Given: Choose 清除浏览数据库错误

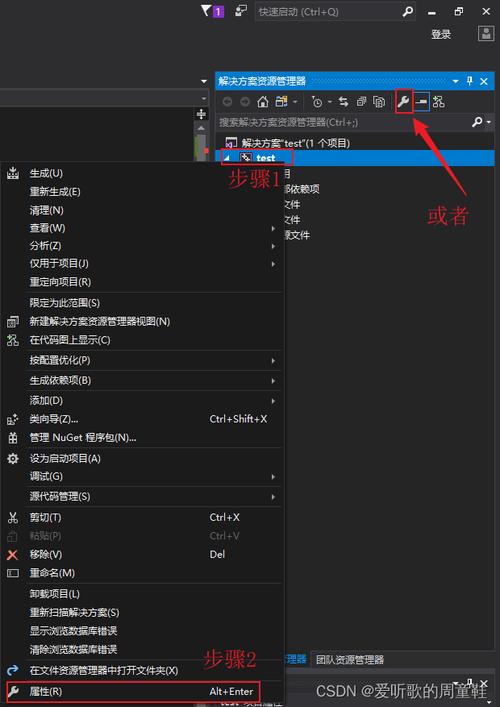Looking at the screenshot, I should (x=142, y=650).
